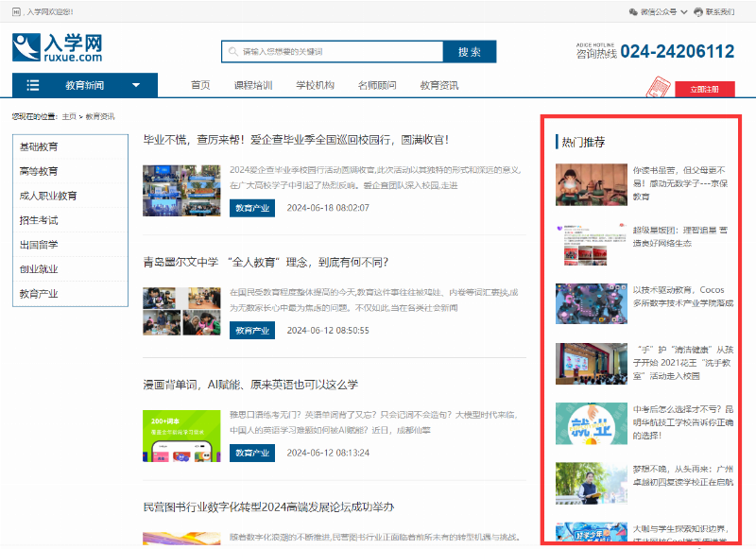Image resolution: width=756 pixels, height=549 pixels.
Task: Click summary text starting 2024爱企查毕业季校园行
Action: pyautogui.click(x=375, y=178)
